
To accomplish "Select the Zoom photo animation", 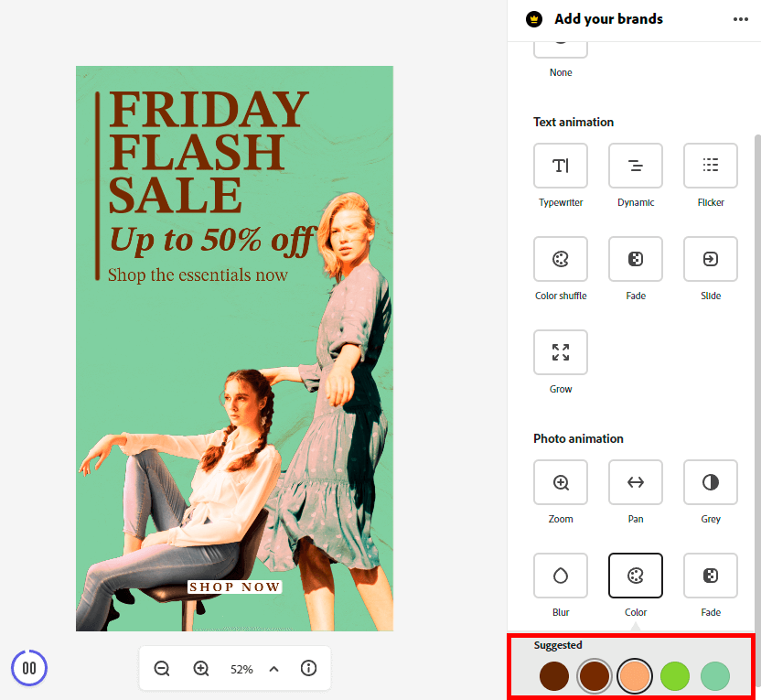I will pos(561,482).
